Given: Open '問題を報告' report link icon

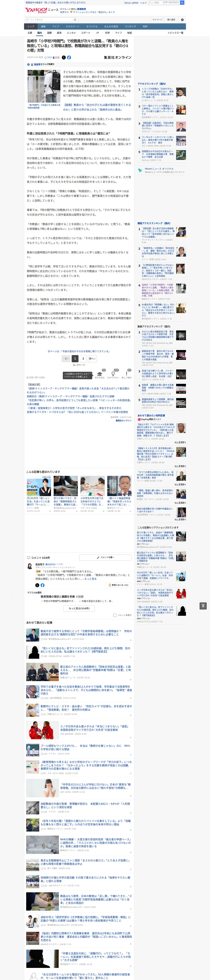Looking at the screenshot, I should pyautogui.click(x=28, y=377).
